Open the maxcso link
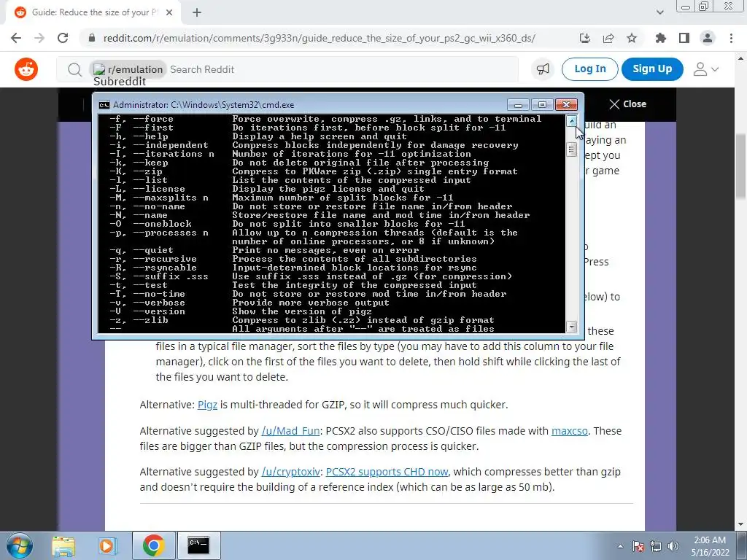The height and width of the screenshot is (560, 747). pyautogui.click(x=569, y=431)
